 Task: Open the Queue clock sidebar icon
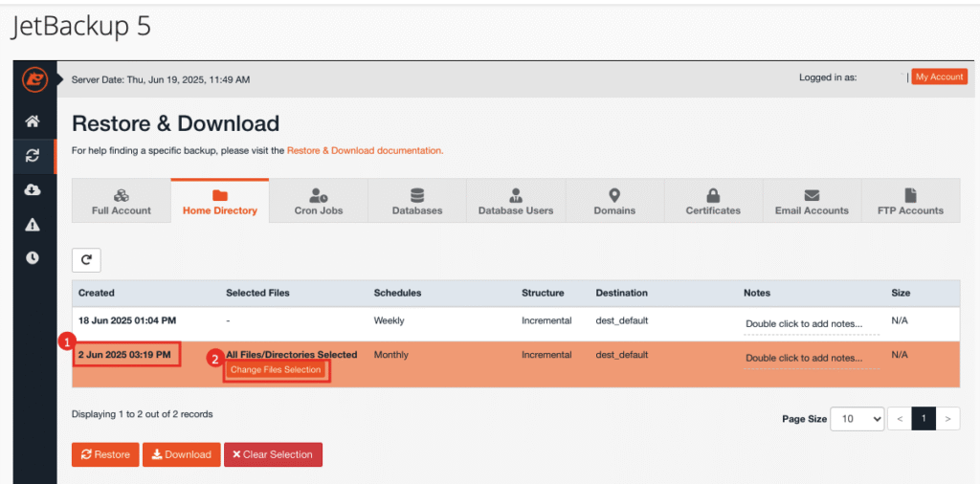[33, 257]
